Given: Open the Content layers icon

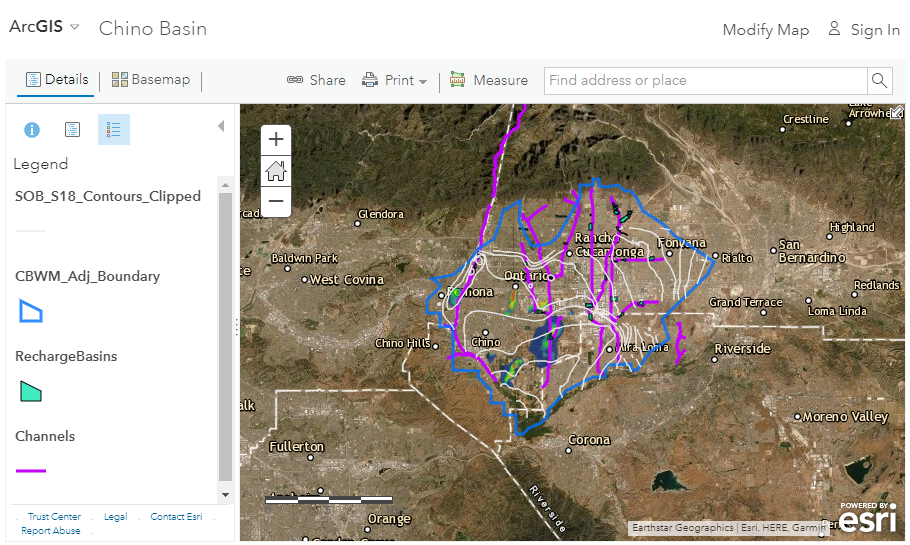Looking at the screenshot, I should (x=72, y=130).
